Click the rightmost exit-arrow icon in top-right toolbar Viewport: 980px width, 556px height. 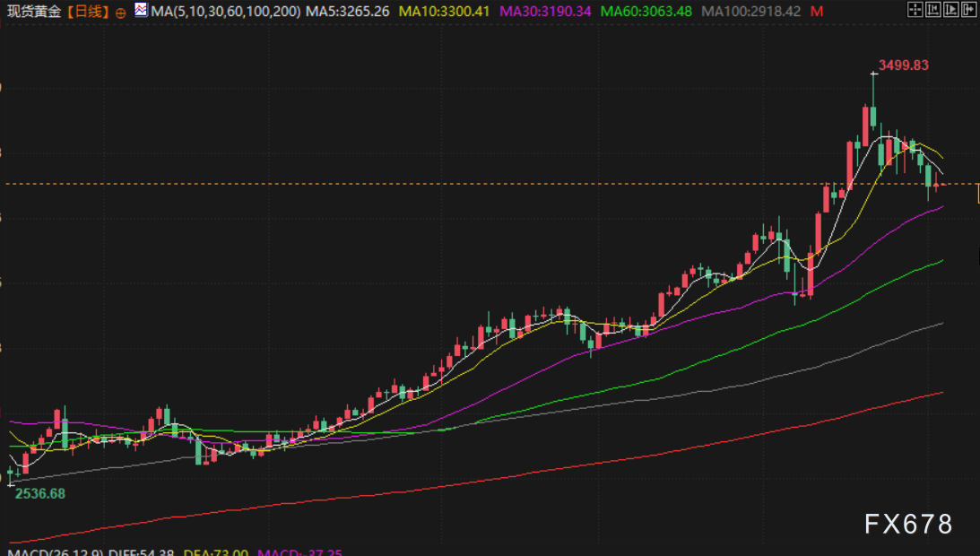click(x=967, y=11)
